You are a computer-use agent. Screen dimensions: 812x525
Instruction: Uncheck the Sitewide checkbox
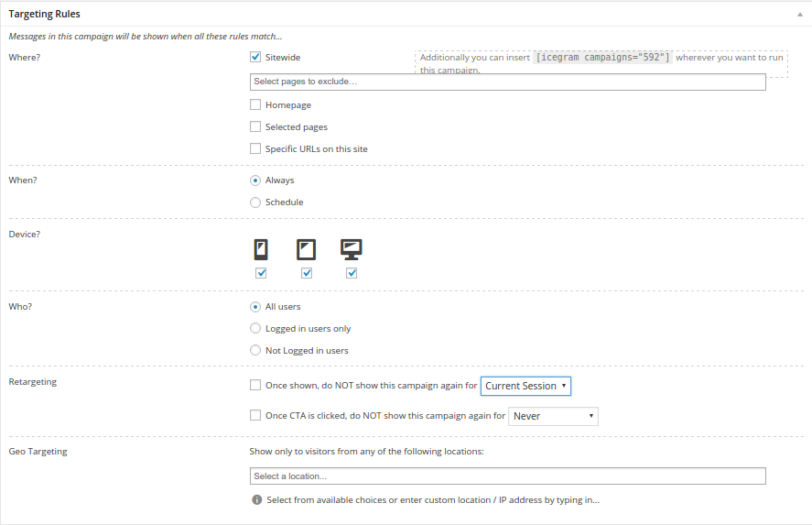(255, 57)
